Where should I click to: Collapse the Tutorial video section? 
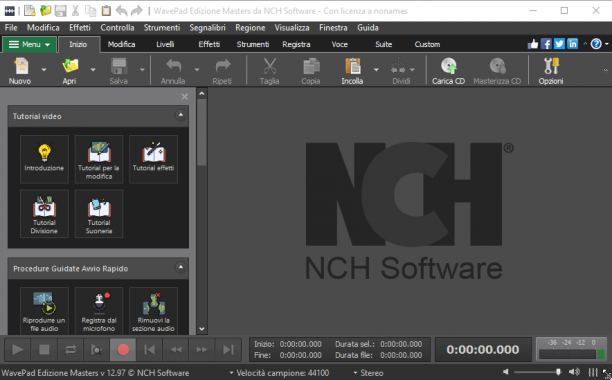180,115
